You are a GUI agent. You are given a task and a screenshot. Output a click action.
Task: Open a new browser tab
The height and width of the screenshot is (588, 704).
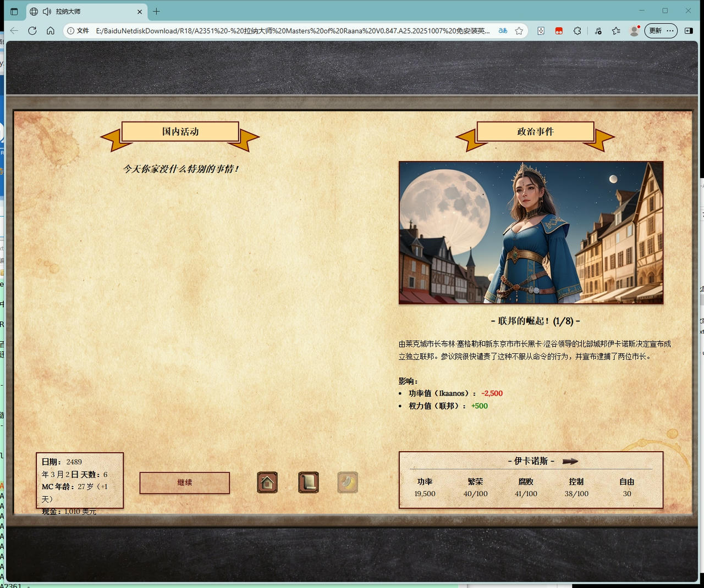[x=157, y=12]
